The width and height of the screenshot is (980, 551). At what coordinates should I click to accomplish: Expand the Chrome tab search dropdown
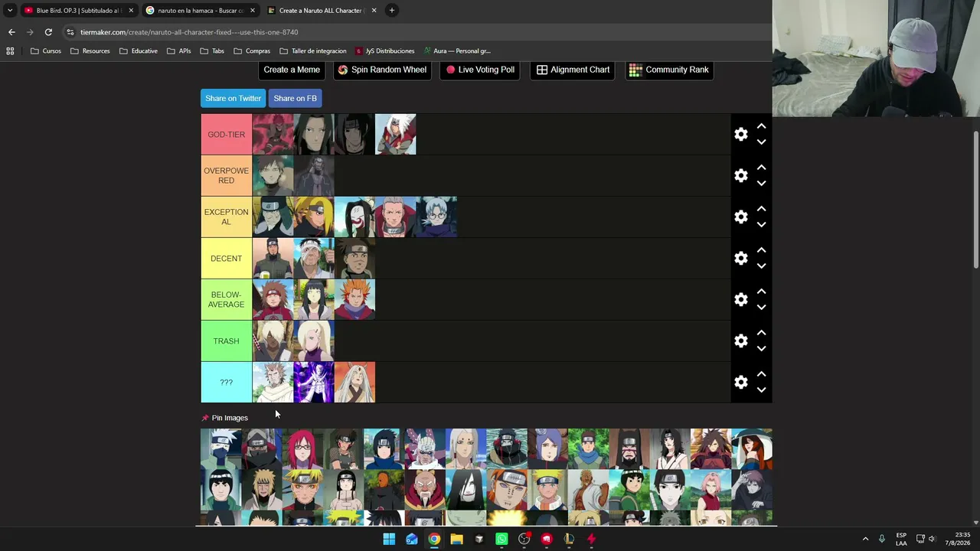coord(10,10)
